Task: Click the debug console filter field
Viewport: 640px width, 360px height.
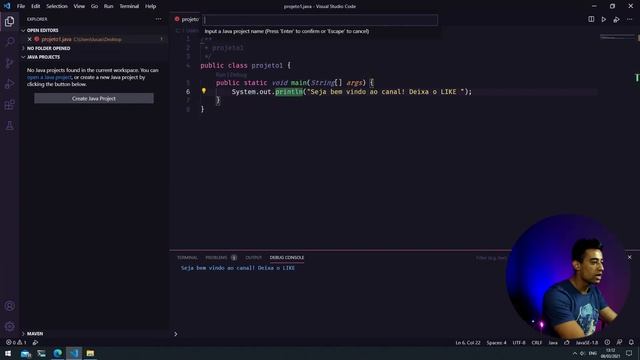Action: [492, 258]
